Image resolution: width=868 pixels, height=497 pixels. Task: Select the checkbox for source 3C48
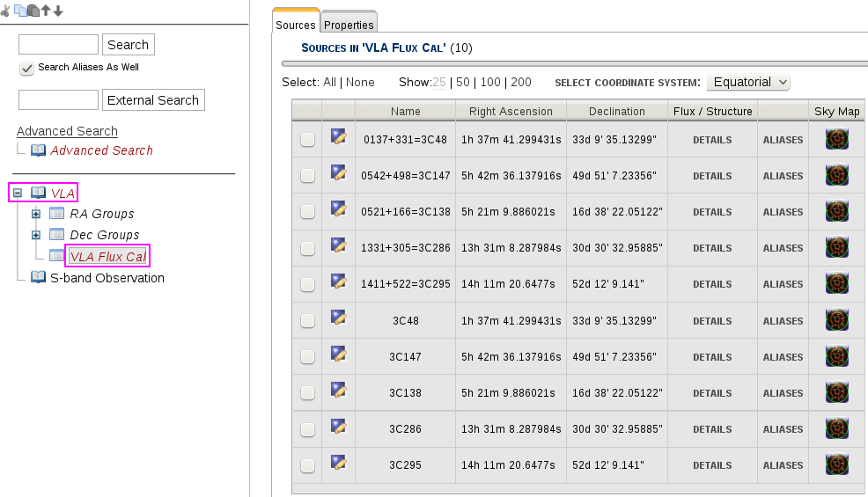[x=307, y=321]
